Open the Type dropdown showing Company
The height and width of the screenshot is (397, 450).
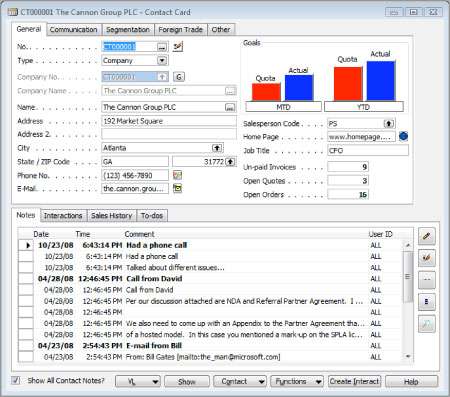[162, 60]
